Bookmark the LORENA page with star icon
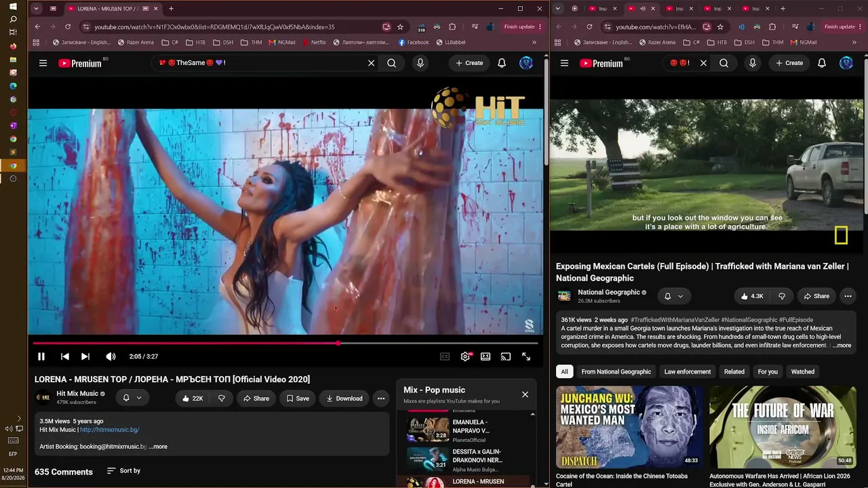The height and width of the screenshot is (488, 868). (x=400, y=27)
